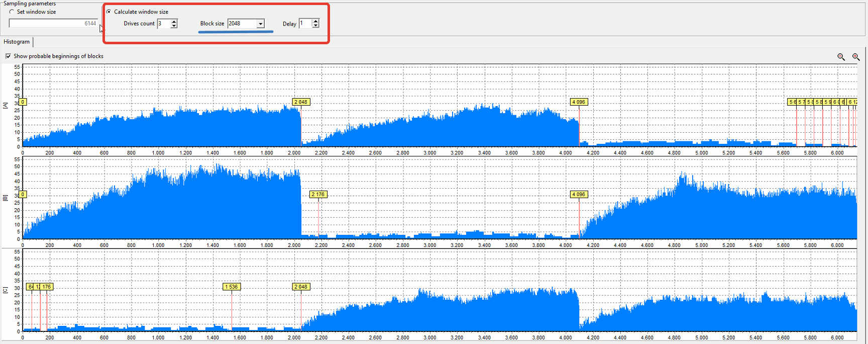Click the Sampling parameters group title
This screenshot has width=868, height=344.
point(30,4)
